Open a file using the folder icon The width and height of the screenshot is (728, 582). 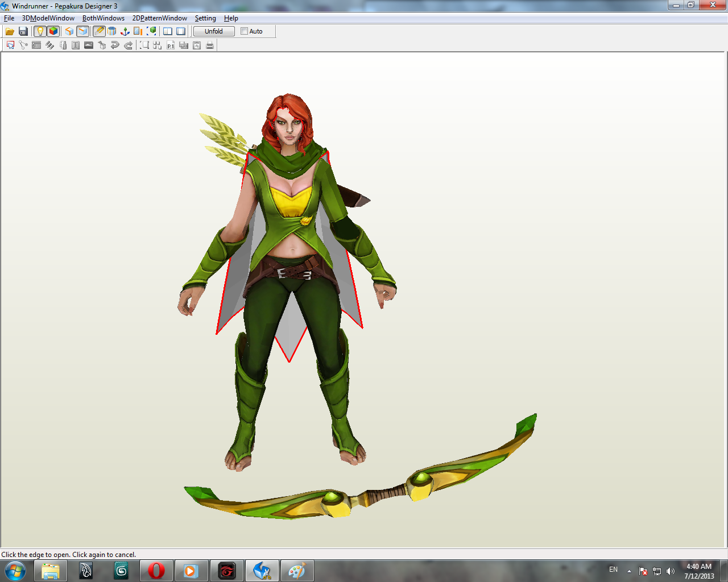point(10,31)
